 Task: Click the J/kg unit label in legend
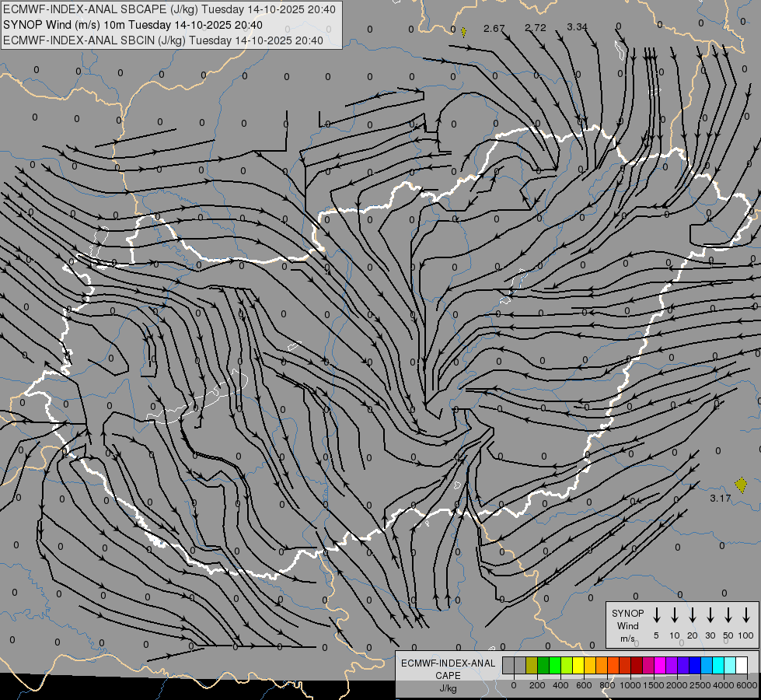[448, 688]
